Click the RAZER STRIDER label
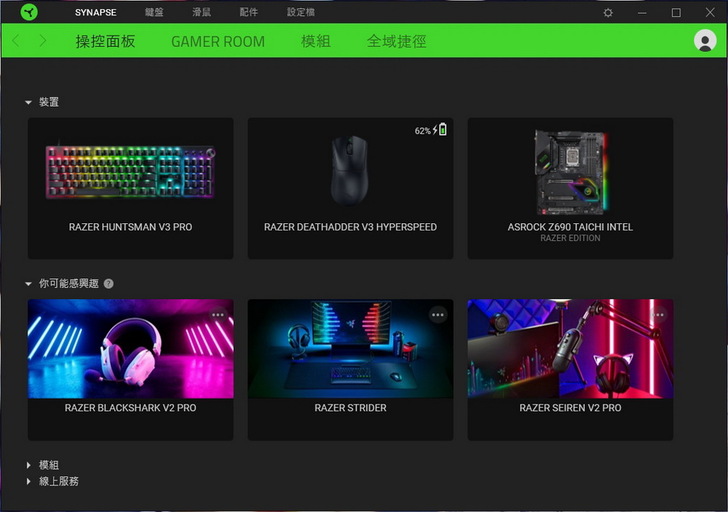This screenshot has height=512, width=728. pos(351,408)
